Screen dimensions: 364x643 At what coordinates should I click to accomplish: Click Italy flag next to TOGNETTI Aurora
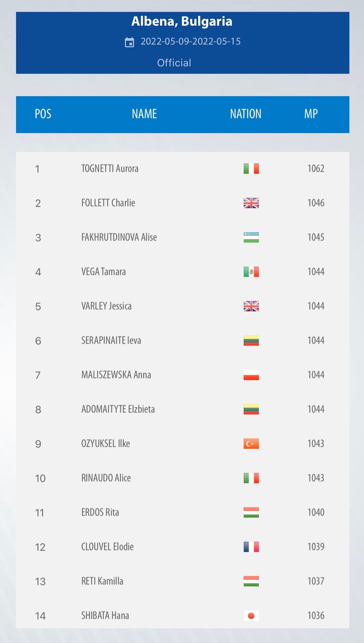pos(251,169)
